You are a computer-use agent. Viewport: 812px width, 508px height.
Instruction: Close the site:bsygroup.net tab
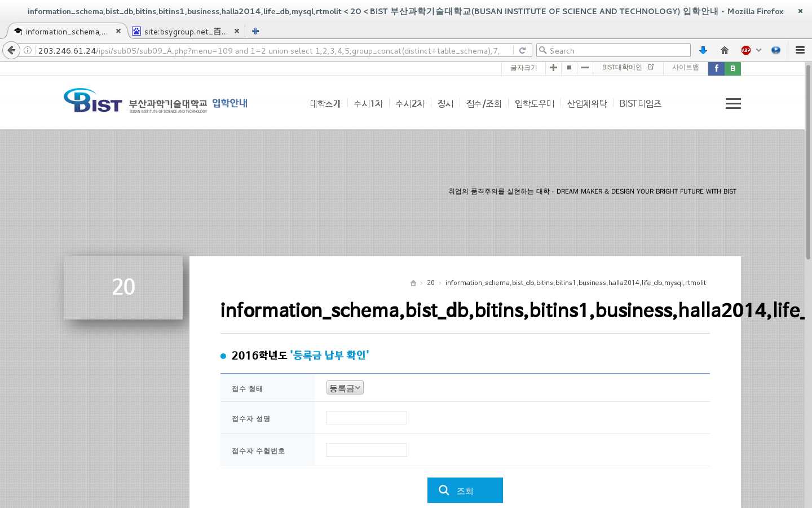tap(236, 31)
